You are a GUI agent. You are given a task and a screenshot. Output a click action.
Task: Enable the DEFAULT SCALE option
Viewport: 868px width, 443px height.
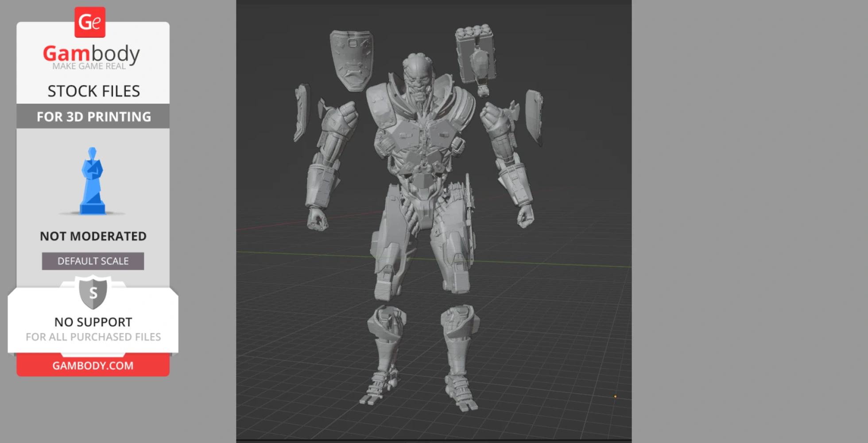93,261
